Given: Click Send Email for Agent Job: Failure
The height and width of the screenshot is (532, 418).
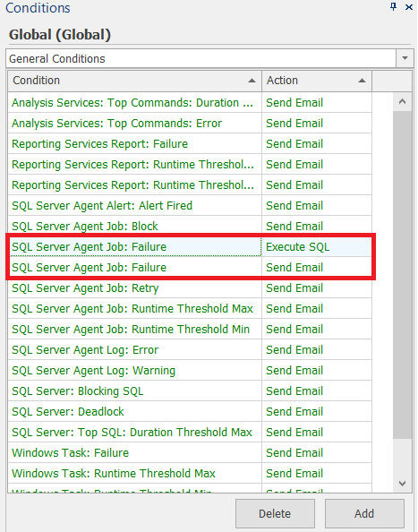Looking at the screenshot, I should click(x=317, y=268).
